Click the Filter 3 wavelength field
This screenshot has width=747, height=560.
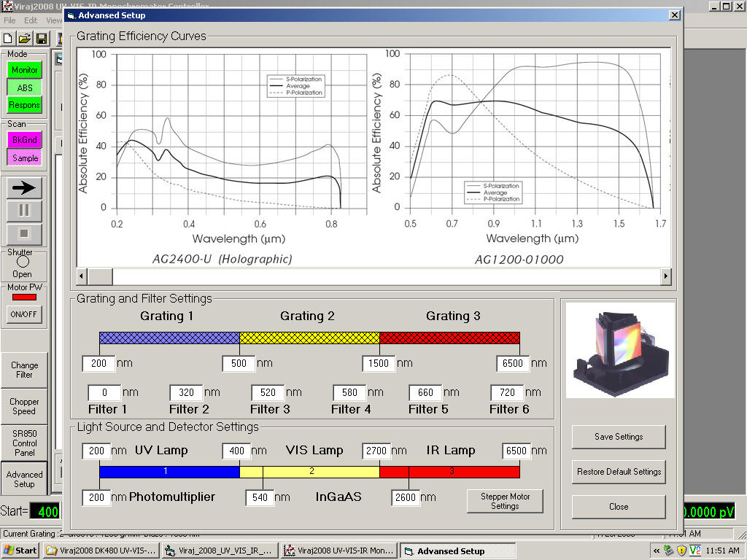coord(268,392)
